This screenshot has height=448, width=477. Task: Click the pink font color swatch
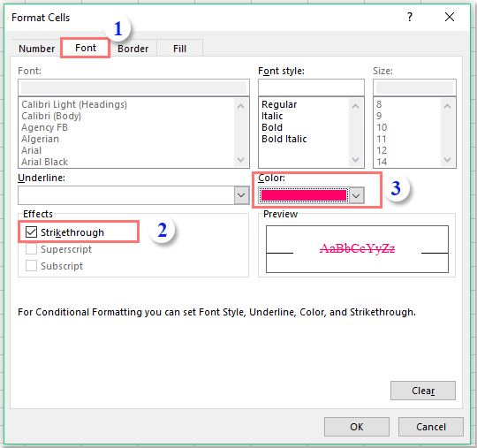pos(304,195)
